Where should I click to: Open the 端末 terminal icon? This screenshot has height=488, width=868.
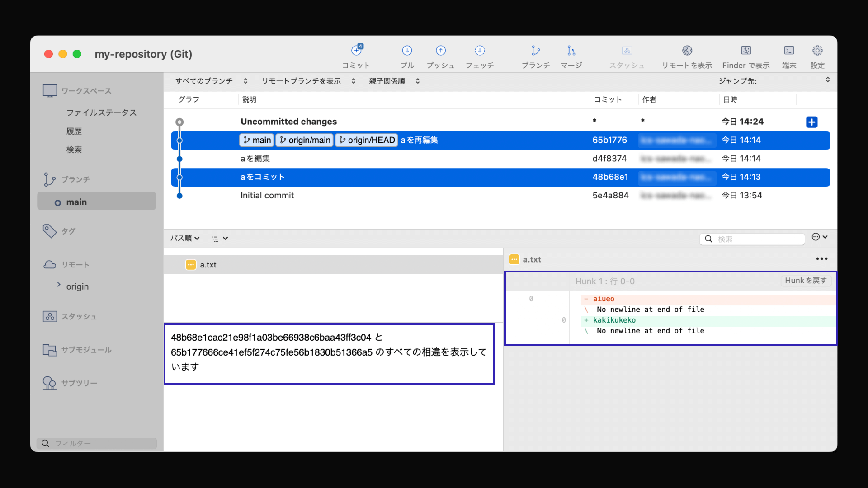click(789, 50)
